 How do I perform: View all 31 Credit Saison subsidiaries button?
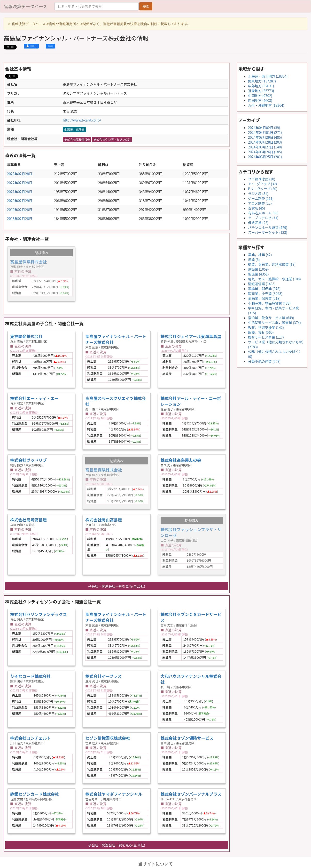pos(117,845)
